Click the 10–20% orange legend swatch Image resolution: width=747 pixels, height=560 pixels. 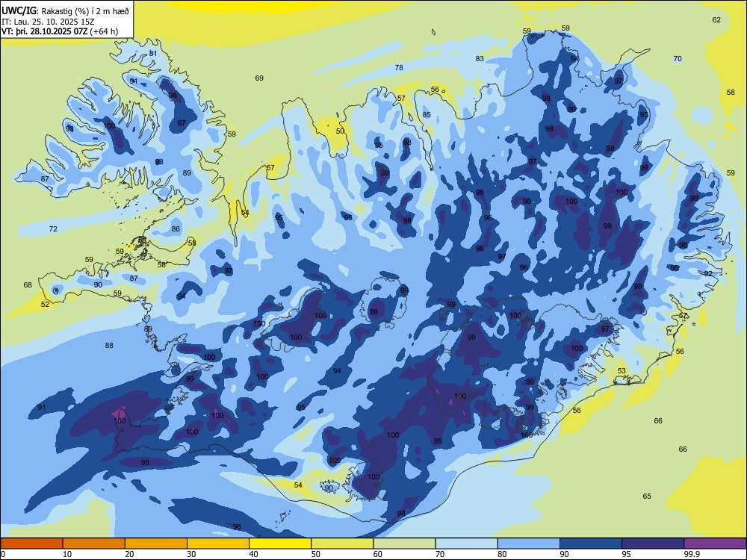94,544
